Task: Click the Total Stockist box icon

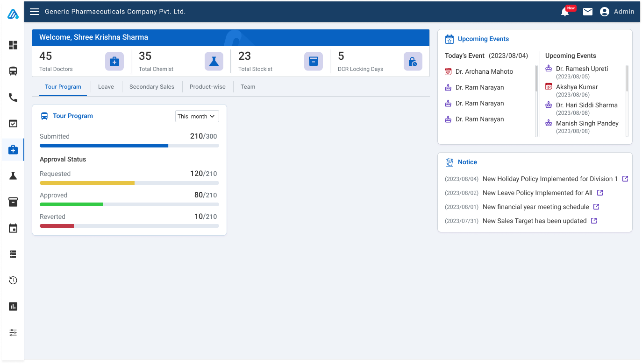Action: click(314, 62)
